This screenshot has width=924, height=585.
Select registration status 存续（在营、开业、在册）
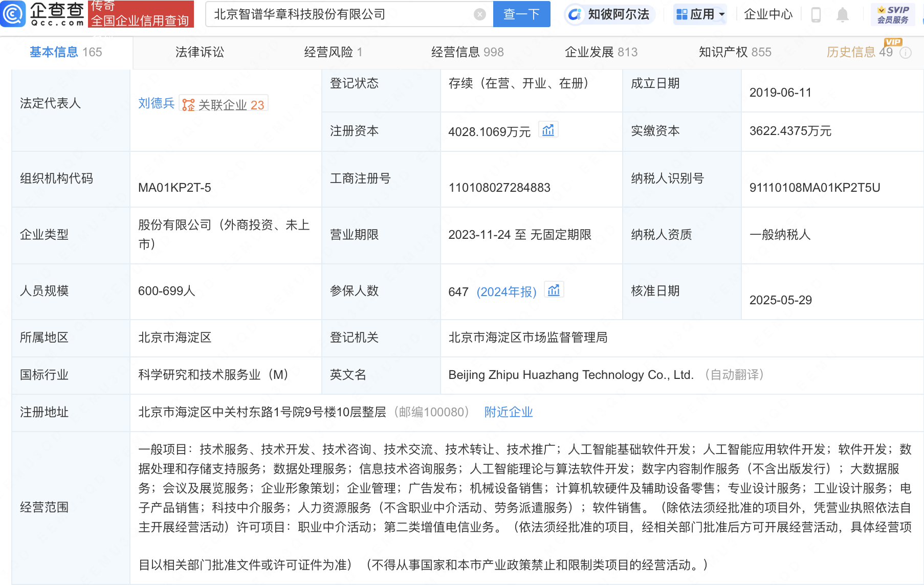point(521,83)
